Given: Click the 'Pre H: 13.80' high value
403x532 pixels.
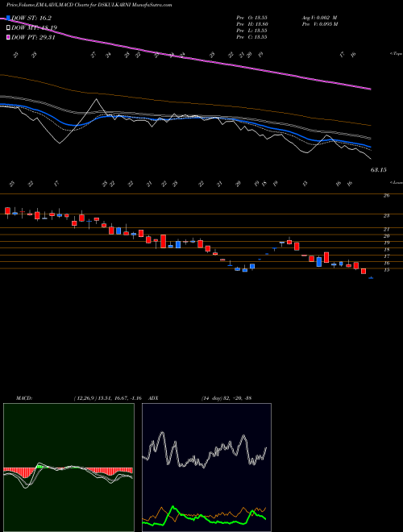Looking at the screenshot, I should tap(252, 24).
